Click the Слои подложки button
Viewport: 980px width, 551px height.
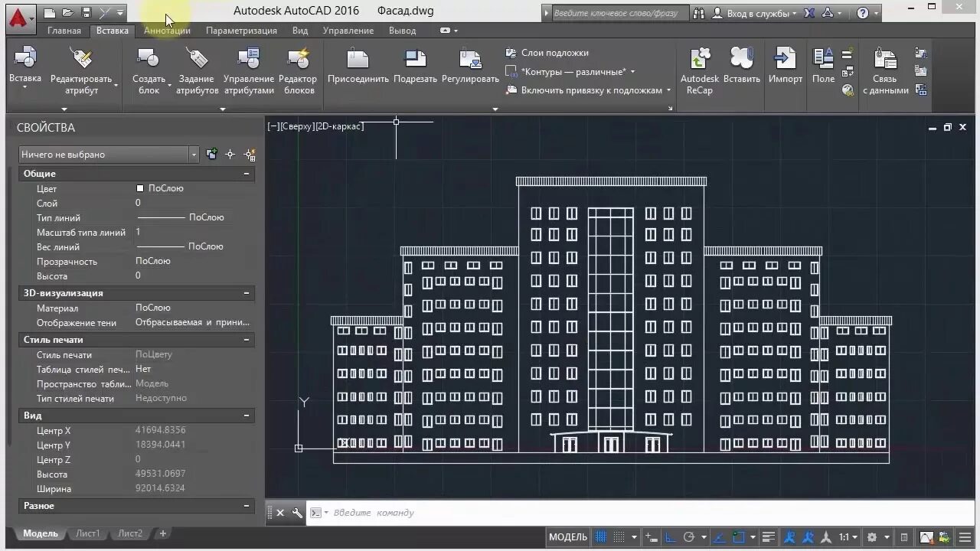click(547, 53)
